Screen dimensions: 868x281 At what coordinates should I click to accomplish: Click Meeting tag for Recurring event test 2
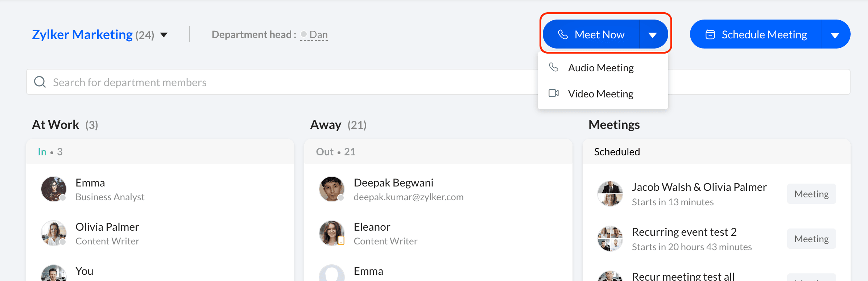pyautogui.click(x=811, y=239)
